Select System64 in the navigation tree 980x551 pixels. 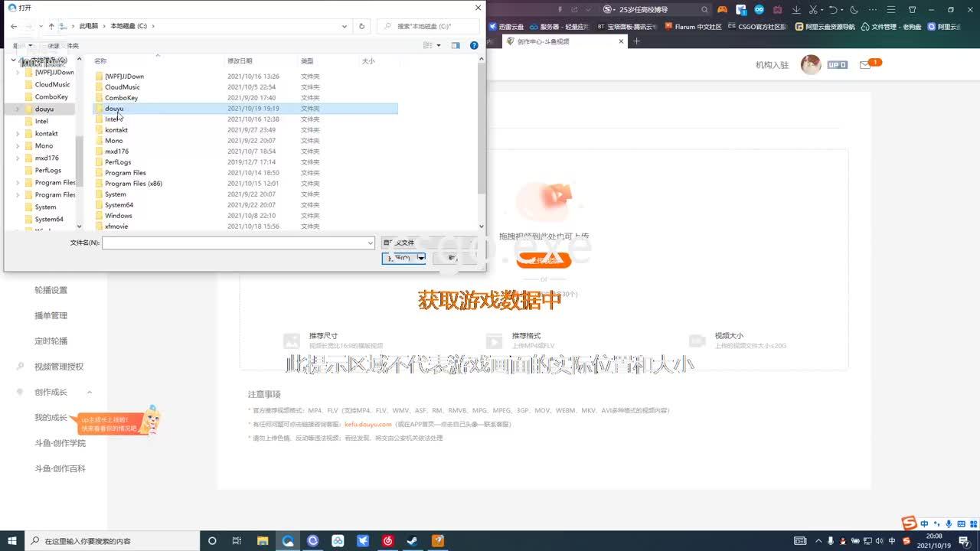[49, 220]
